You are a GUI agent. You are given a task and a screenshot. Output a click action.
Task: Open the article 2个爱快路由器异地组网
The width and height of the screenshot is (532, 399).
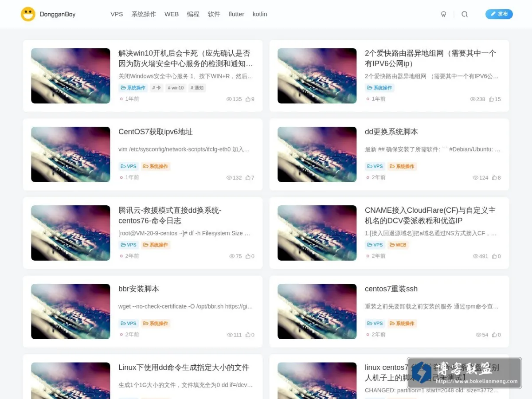431,58
